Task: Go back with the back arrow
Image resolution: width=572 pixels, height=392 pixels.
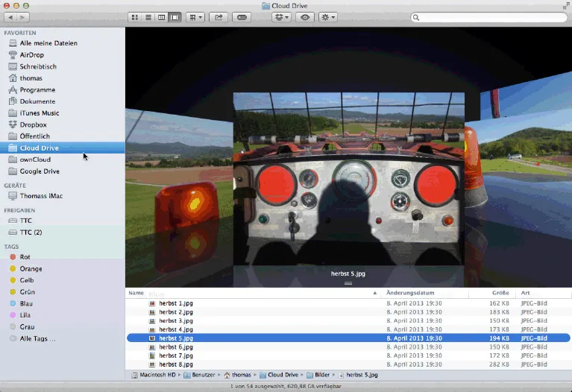Action: coord(10,17)
